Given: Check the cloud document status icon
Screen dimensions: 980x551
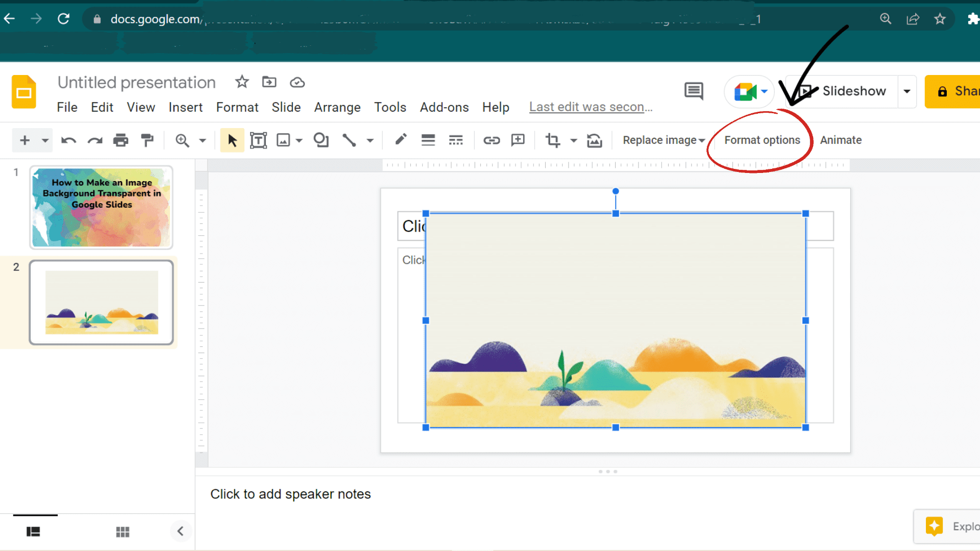Looking at the screenshot, I should point(297,82).
